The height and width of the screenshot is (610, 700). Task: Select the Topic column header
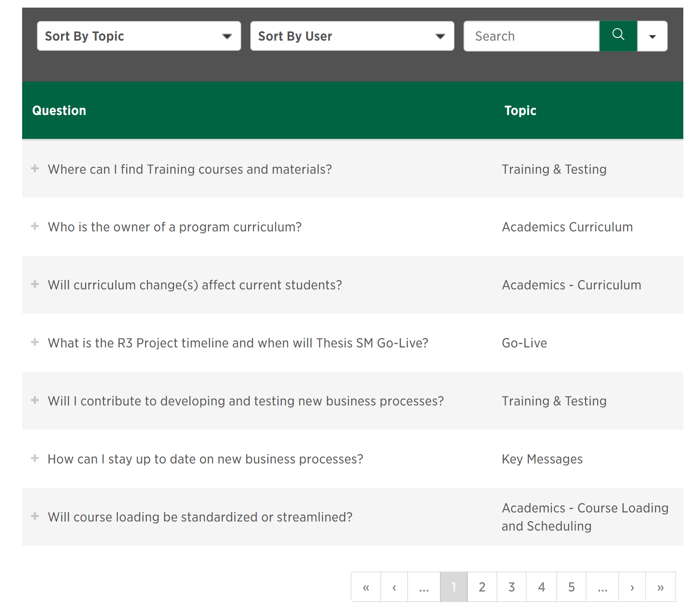pos(520,110)
